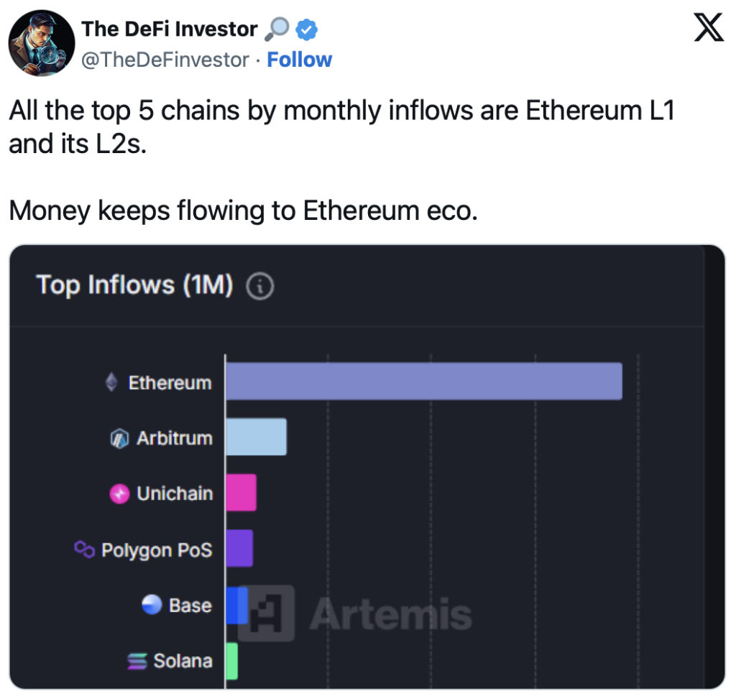Click the Arbitrum chain logo icon
736x700 pixels.
(120, 438)
